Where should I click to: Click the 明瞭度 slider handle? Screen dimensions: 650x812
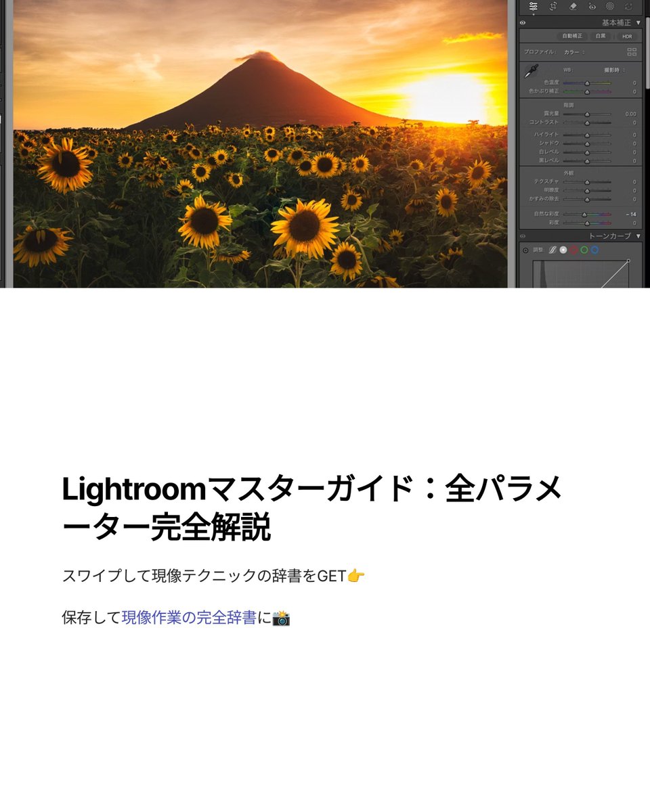click(x=587, y=191)
